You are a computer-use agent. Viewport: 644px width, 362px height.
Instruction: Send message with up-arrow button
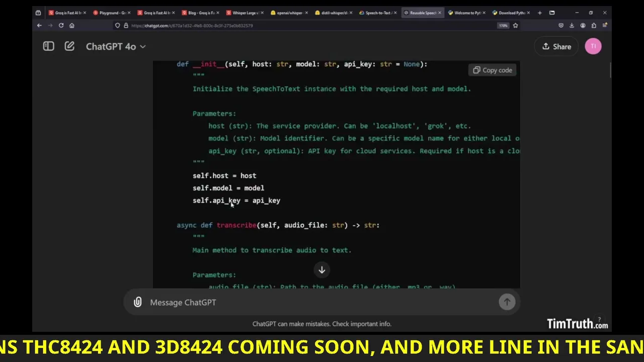pyautogui.click(x=507, y=302)
